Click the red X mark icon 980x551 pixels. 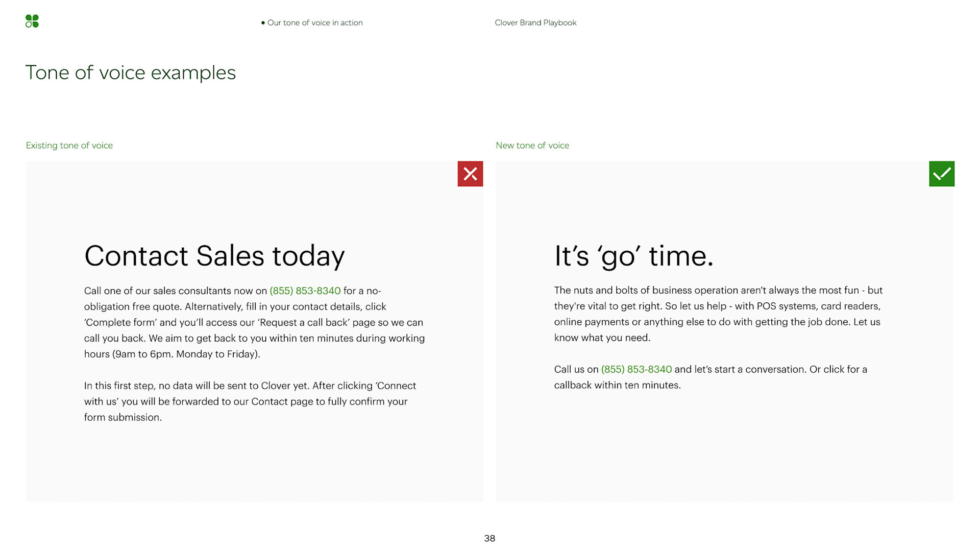tap(470, 174)
